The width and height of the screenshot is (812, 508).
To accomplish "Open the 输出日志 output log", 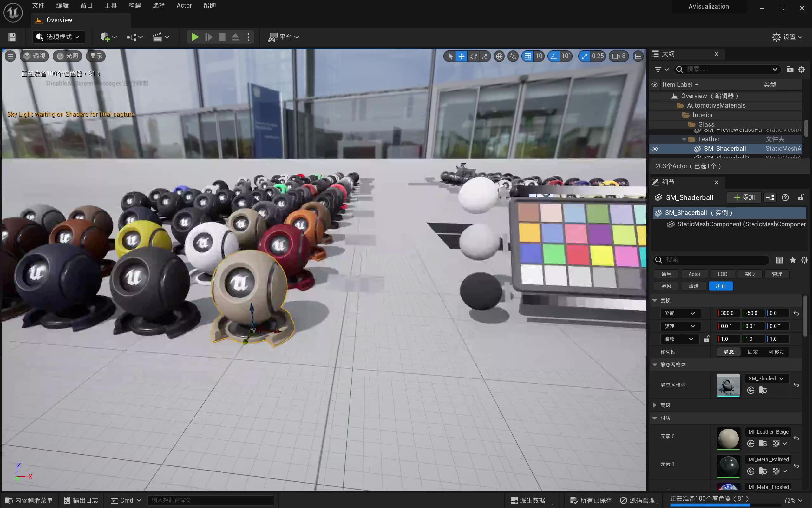I will point(81,500).
